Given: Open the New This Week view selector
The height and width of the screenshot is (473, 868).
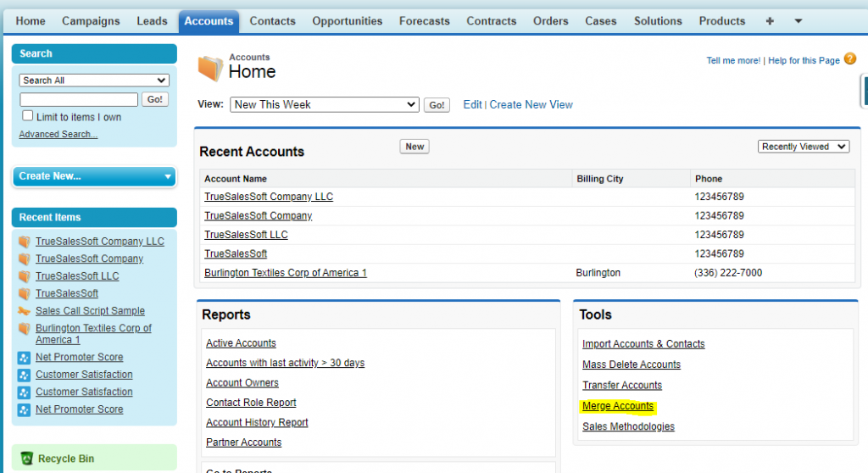Looking at the screenshot, I should (x=324, y=104).
